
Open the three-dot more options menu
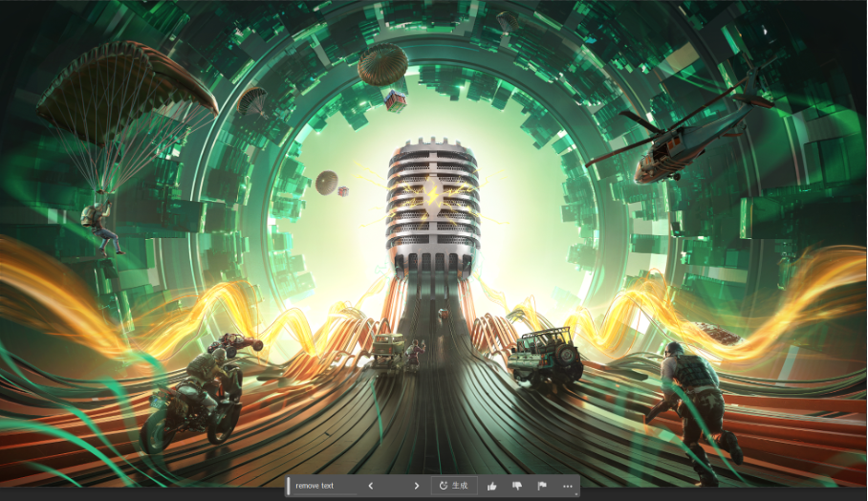point(568,486)
